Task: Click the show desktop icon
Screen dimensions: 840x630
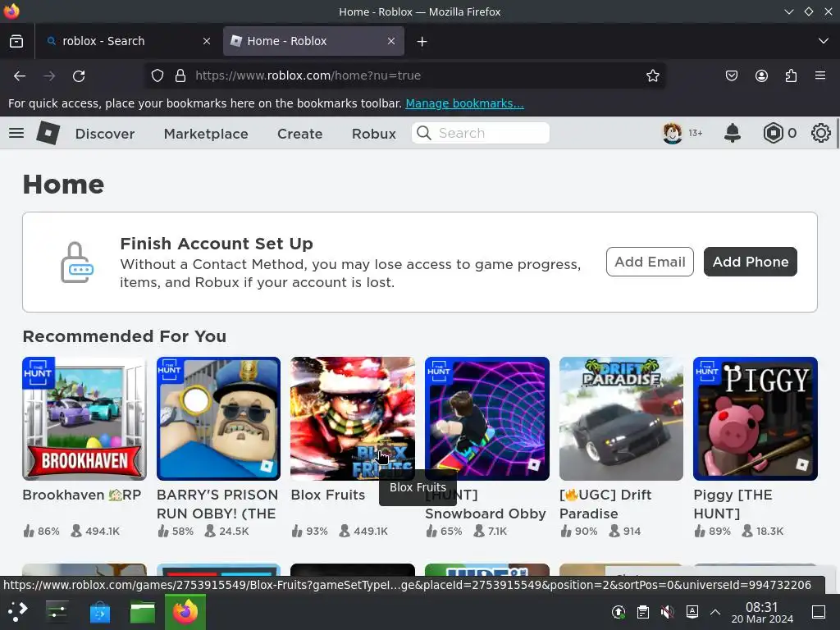Action: [819, 611]
